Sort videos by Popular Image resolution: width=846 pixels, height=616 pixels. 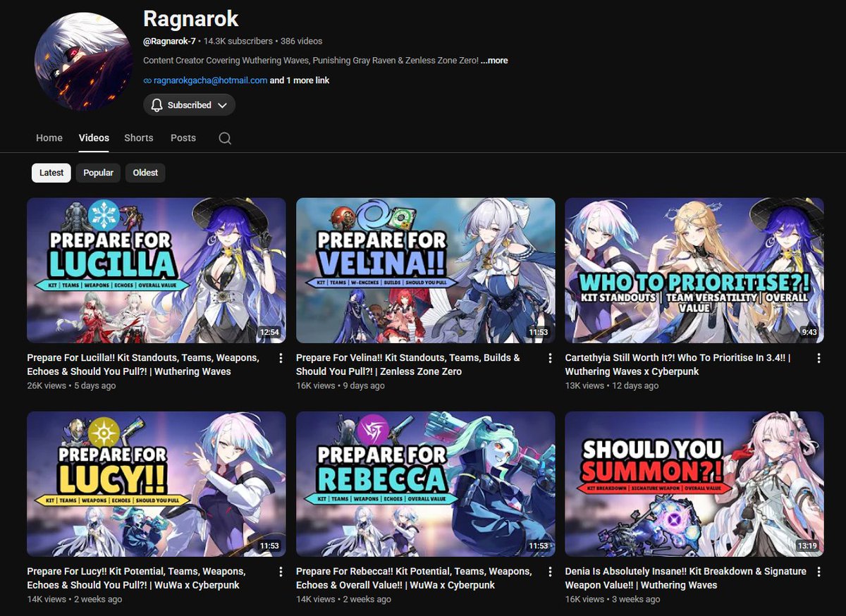click(98, 173)
